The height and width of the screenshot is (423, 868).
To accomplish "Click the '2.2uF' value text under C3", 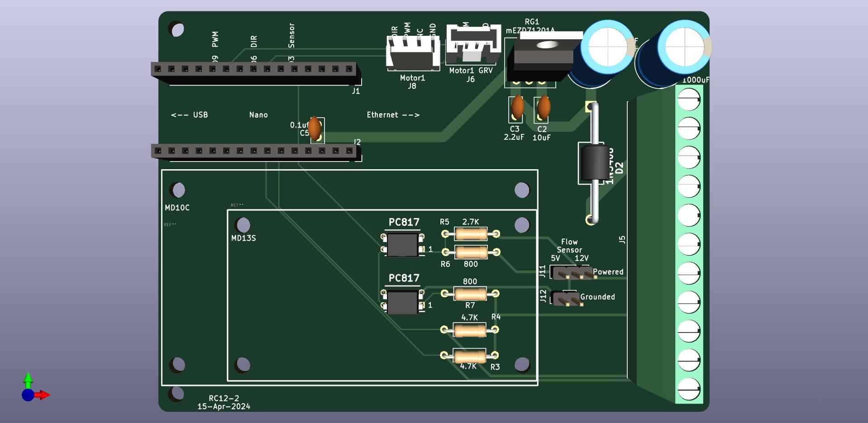I will click(x=514, y=137).
